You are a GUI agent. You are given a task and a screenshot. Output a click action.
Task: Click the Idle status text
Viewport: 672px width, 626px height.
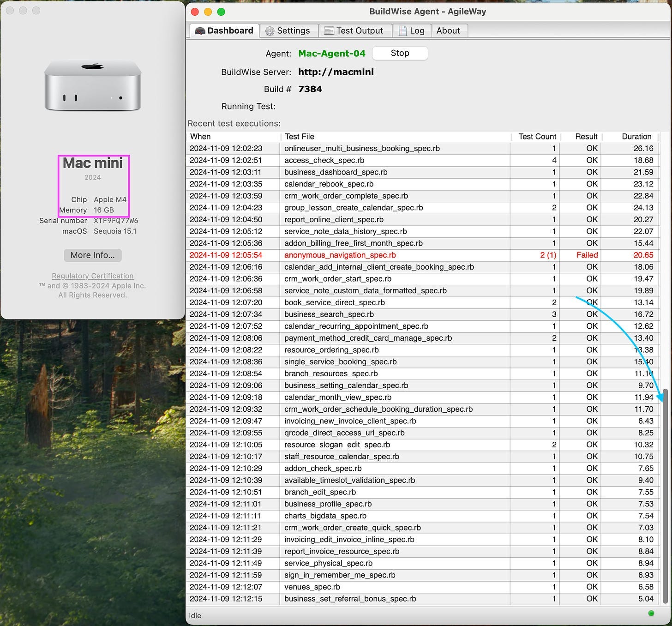(x=195, y=615)
